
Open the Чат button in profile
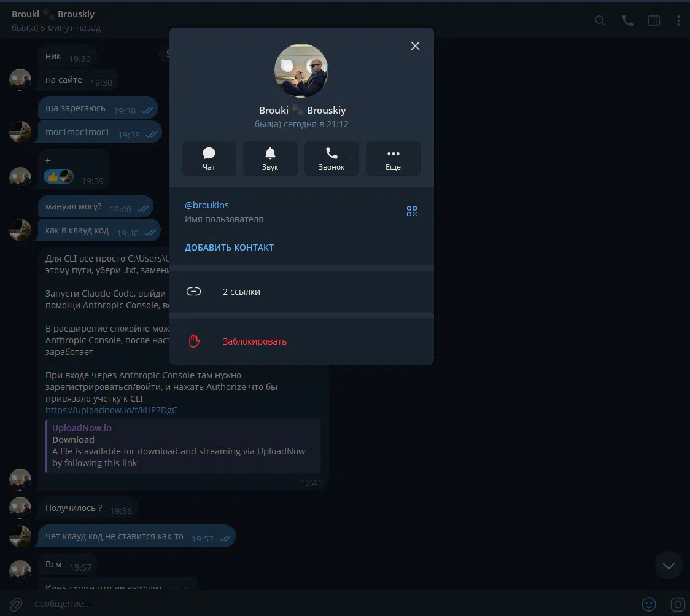(209, 158)
